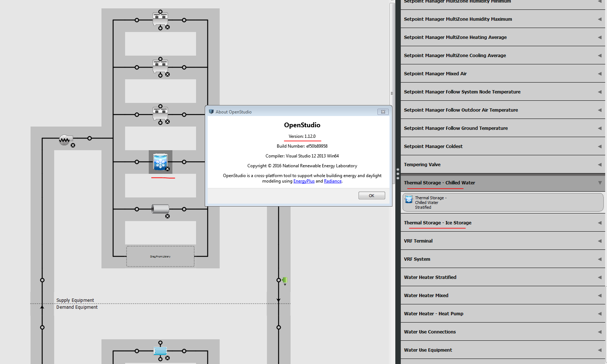Select the chilled water thermal storage tank
Viewport: 607px width, 364px height.
tap(160, 162)
